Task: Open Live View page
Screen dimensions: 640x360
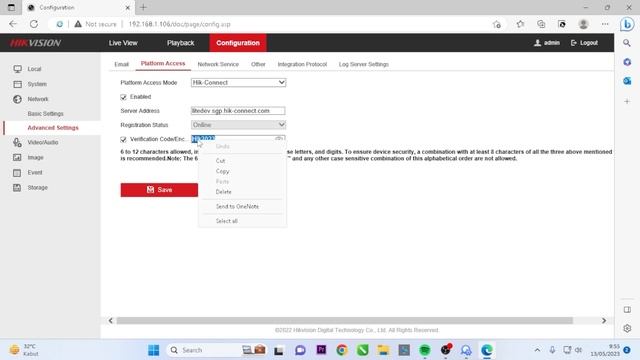Action: pyautogui.click(x=123, y=43)
